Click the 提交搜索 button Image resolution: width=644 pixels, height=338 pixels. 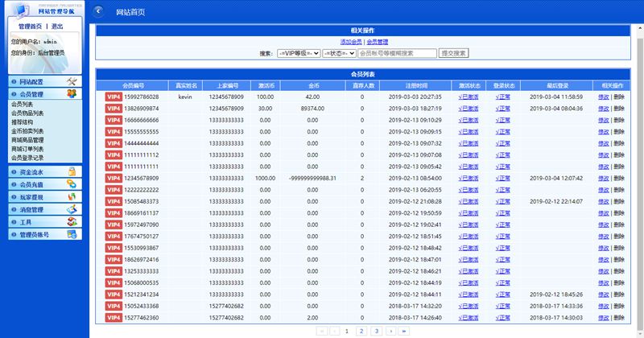453,54
